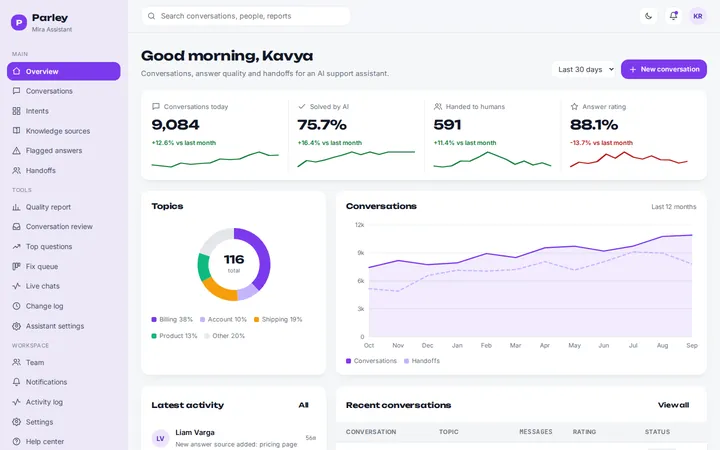Click the search magnifier icon

pyautogui.click(x=151, y=16)
